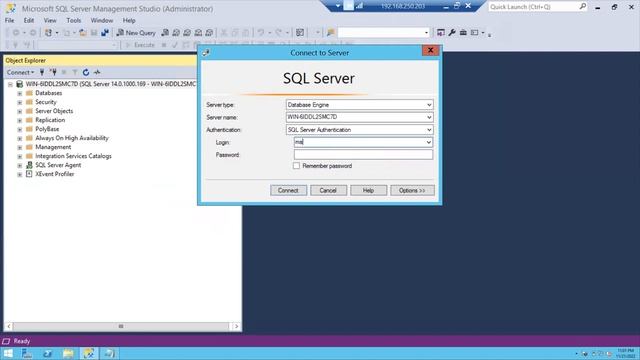Open the View menu
This screenshot has width=640, height=360.
pyautogui.click(x=50, y=20)
